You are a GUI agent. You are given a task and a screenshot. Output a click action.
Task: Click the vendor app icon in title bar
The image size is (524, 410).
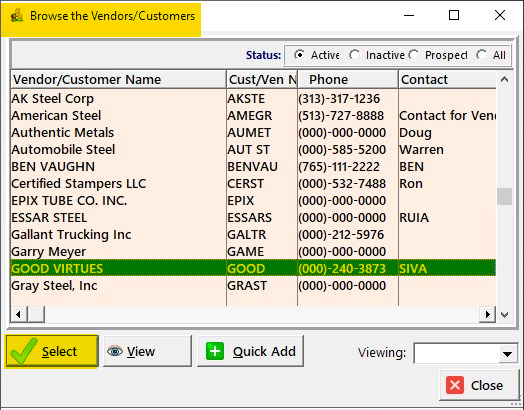pyautogui.click(x=17, y=15)
